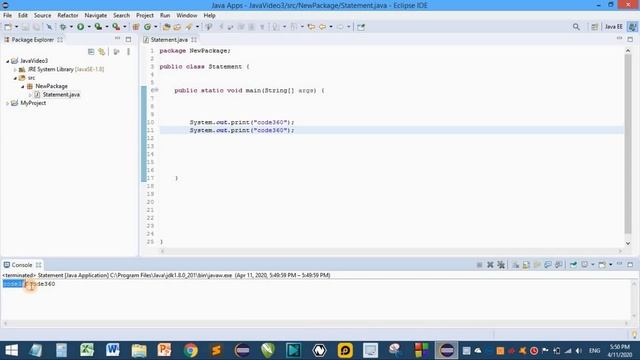Open the Open Console dropdown arrow
Viewport: 640px width, 360px height.
(611, 265)
